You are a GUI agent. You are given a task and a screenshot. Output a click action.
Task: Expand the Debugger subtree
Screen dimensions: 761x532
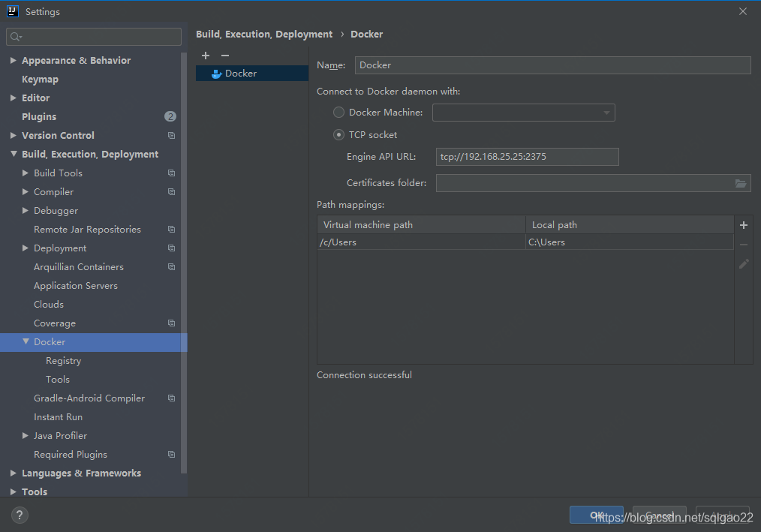26,210
